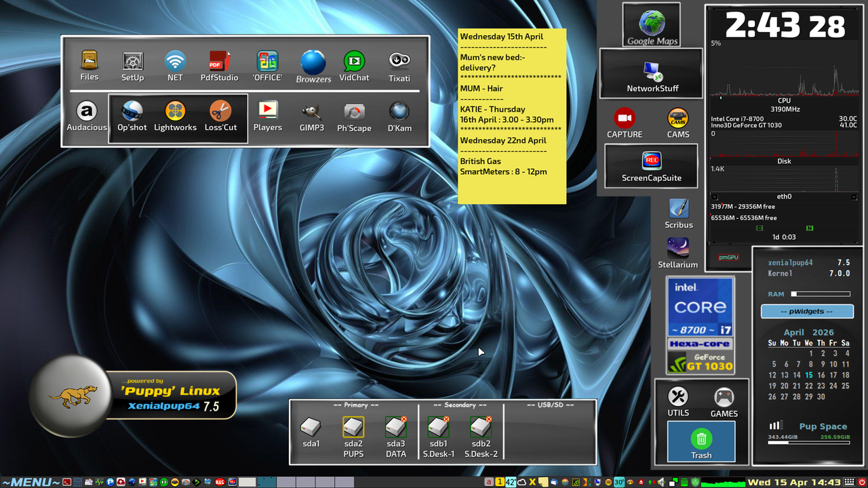Launch D'Kam from the panel
Viewport: 868px width, 488px height.
[399, 111]
